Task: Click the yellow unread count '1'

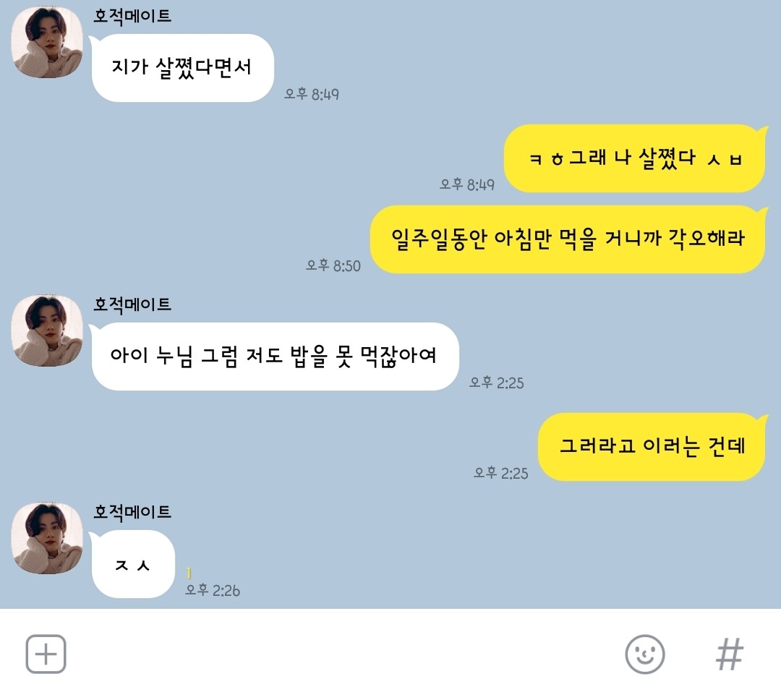Action: [189, 573]
